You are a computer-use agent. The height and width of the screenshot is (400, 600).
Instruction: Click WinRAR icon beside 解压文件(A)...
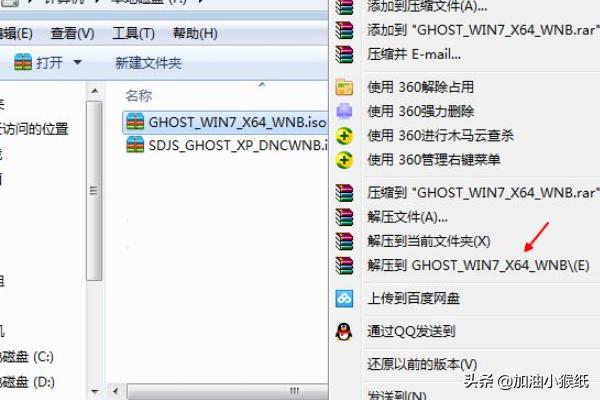click(x=344, y=217)
